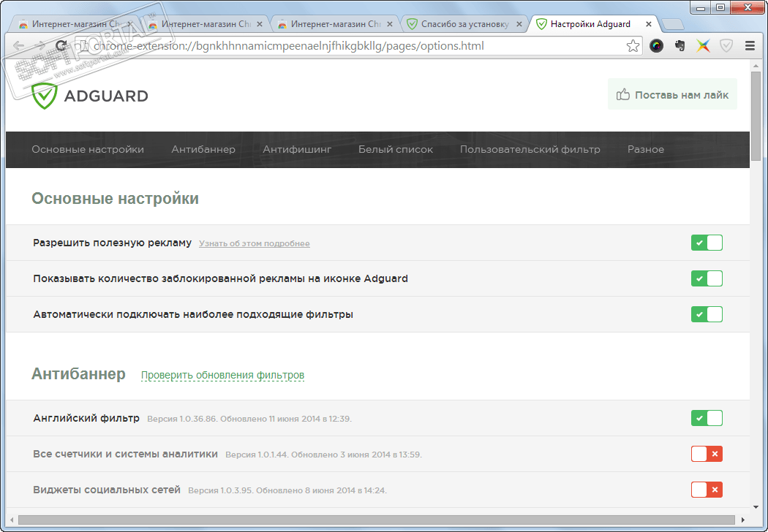The width and height of the screenshot is (768, 532).
Task: Click vertical scrollbar up arrow
Action: [x=756, y=65]
